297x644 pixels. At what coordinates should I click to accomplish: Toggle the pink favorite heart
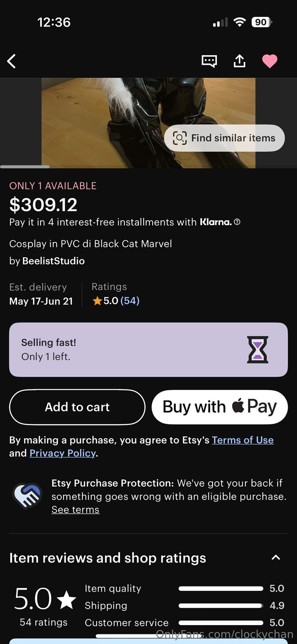tap(270, 61)
